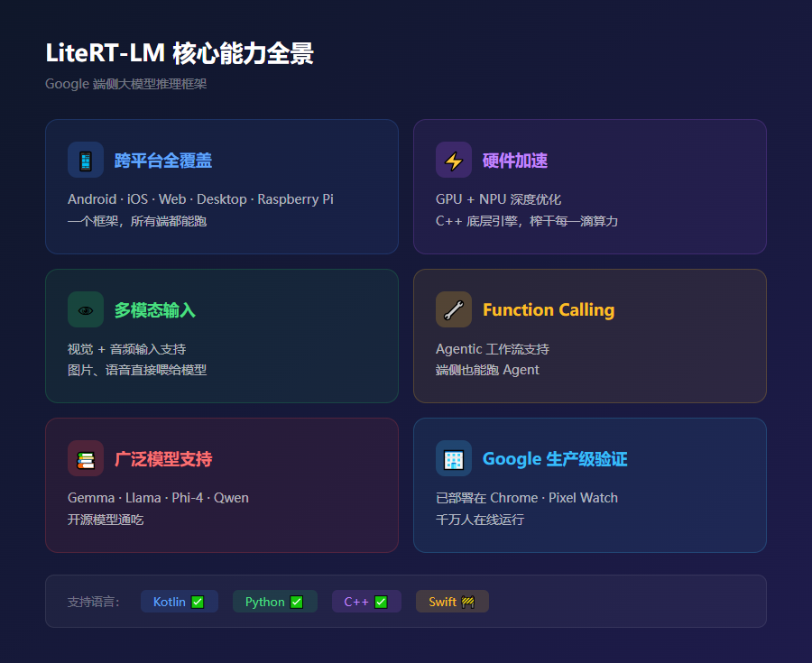
Task: Click the lightning bolt icon for 硬件加速
Action: pos(454,161)
